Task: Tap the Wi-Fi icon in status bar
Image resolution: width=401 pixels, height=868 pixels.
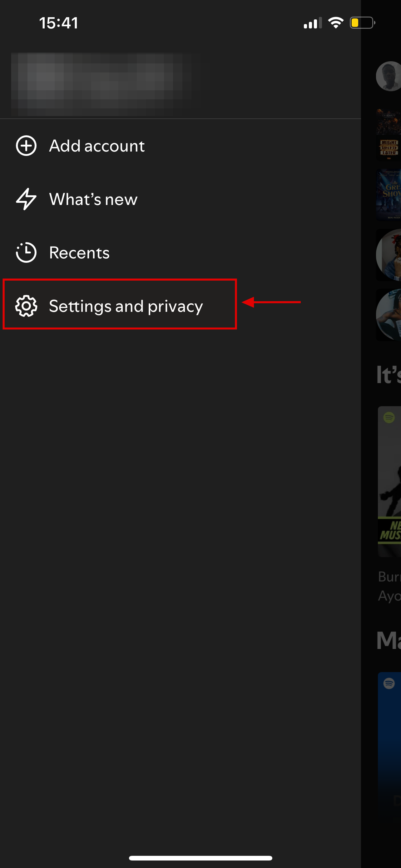Action: pyautogui.click(x=335, y=23)
